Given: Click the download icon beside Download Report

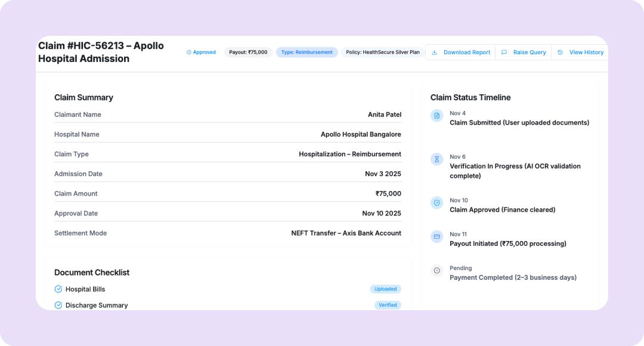Looking at the screenshot, I should coord(435,52).
